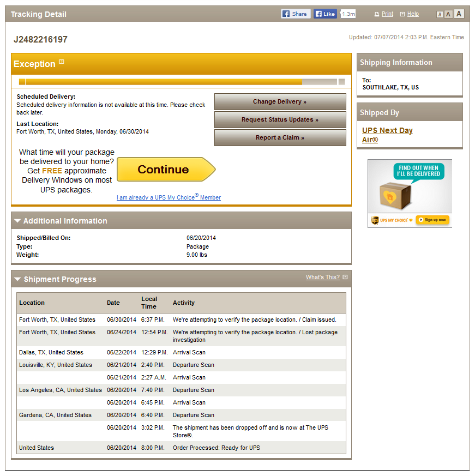Click the Report a Claim button
475x476 pixels.
coord(280,137)
